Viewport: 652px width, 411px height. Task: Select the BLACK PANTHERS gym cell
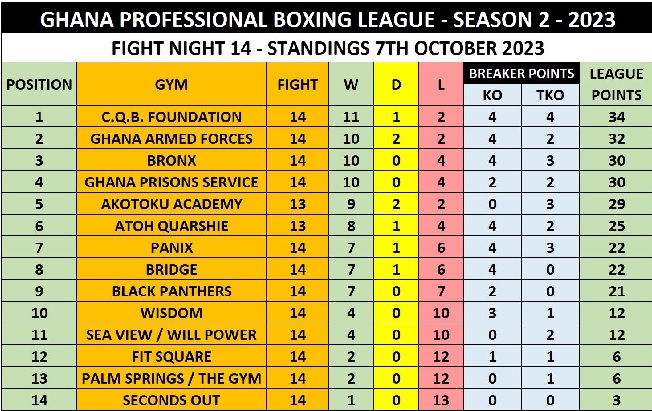(x=171, y=291)
